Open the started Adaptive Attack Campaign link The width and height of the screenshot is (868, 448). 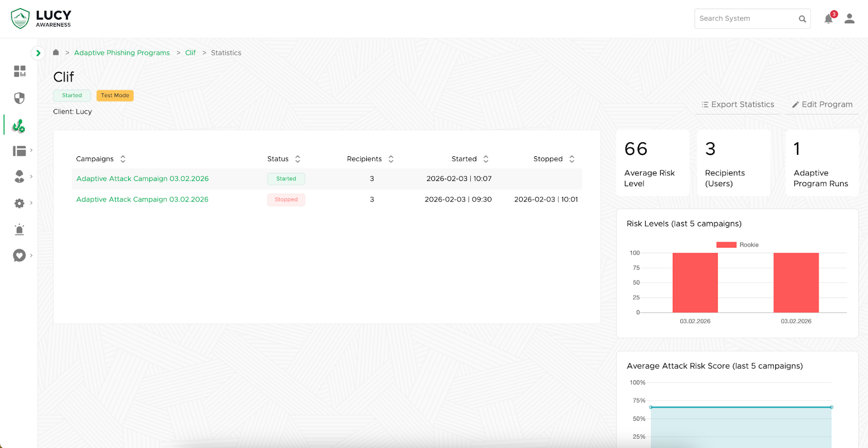coord(143,179)
